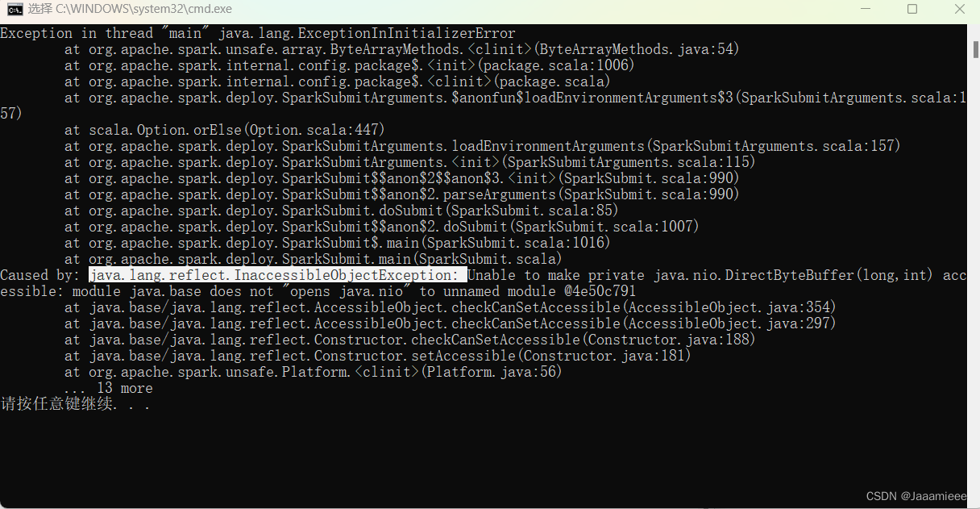Select the highlighted InaccessibleObjectException text
Screen dimensions: 980x509
click(277, 274)
